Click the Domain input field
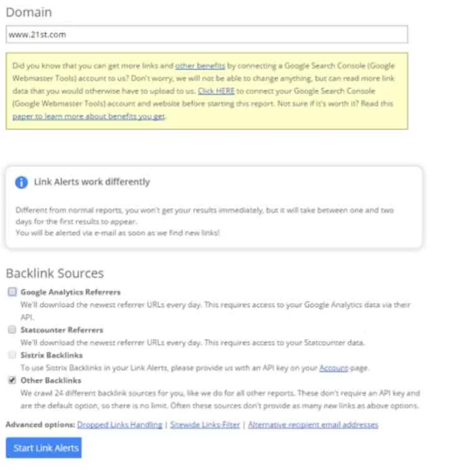Screen dimensions: 467x476 (x=207, y=34)
